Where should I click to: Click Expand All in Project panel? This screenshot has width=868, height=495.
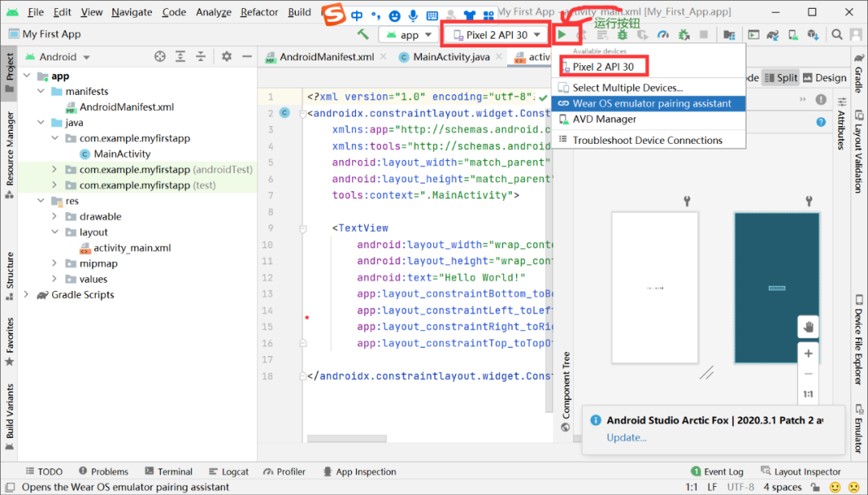pos(181,56)
